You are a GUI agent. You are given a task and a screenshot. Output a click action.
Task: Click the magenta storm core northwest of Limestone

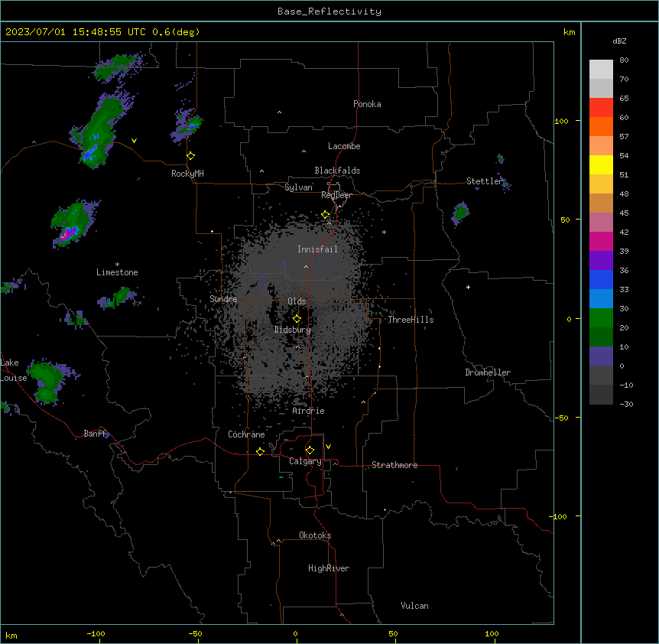point(68,233)
